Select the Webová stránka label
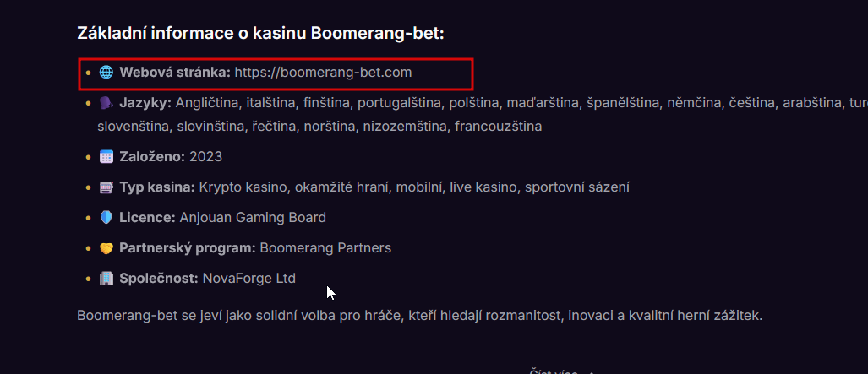This screenshot has width=868, height=374. point(174,73)
